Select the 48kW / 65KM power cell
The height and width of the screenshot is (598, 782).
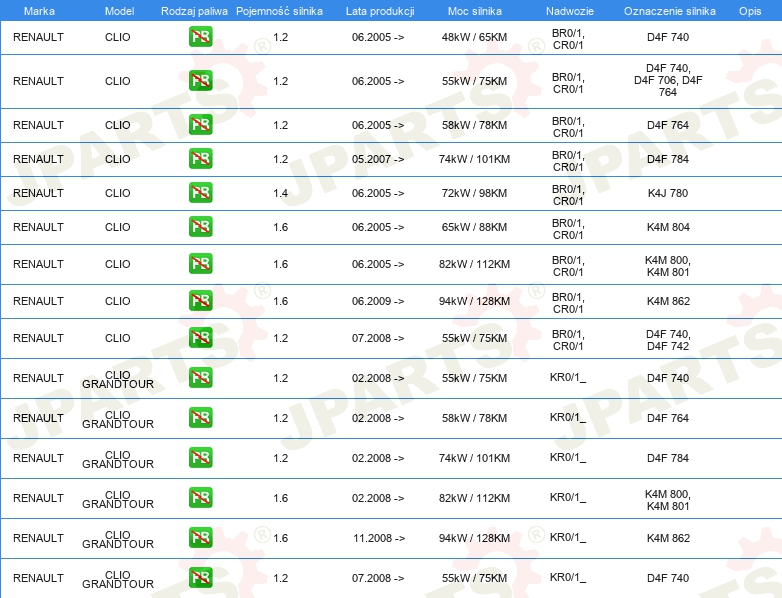[x=474, y=37]
